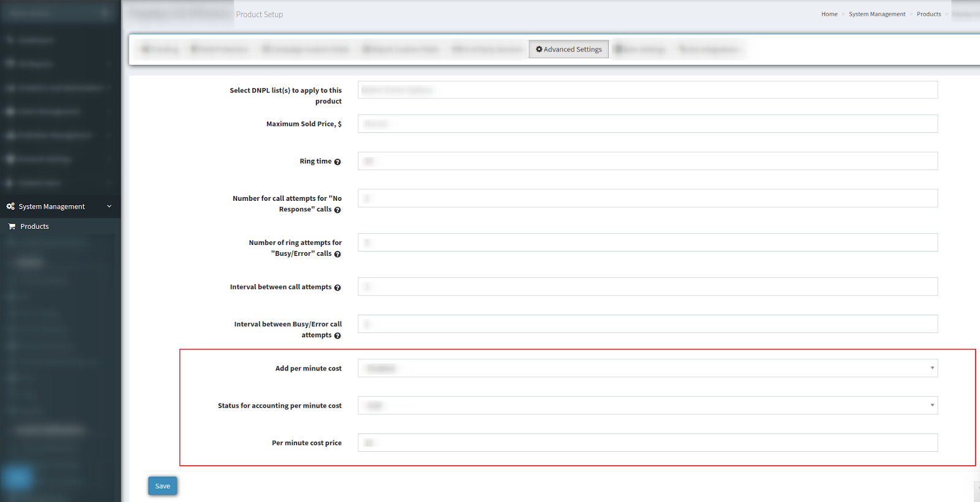980x502 pixels.
Task: Click the Products cart icon in sidebar
Action: [x=12, y=227]
